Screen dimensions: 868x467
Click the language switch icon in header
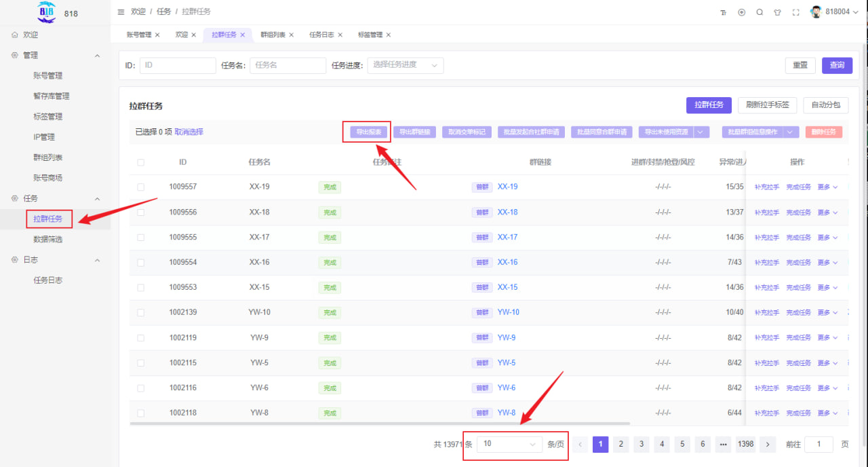741,12
